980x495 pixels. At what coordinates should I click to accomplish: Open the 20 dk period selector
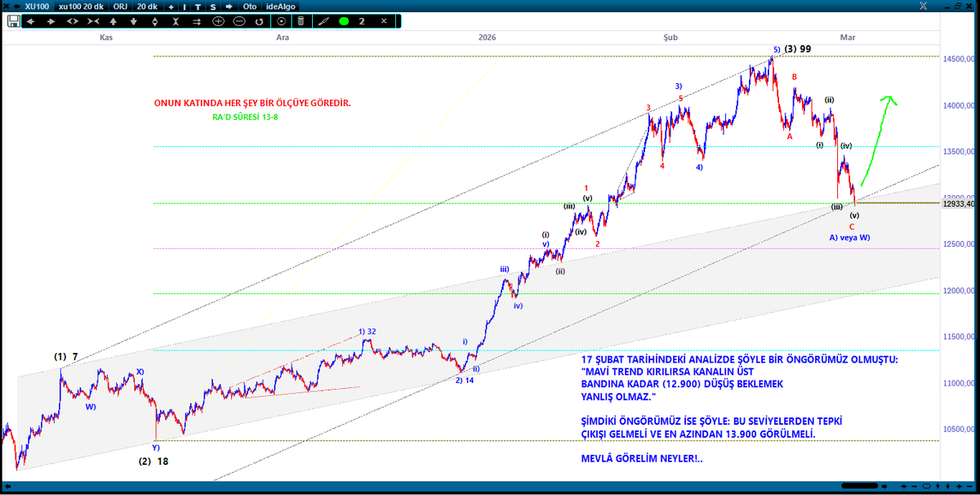[x=147, y=7]
